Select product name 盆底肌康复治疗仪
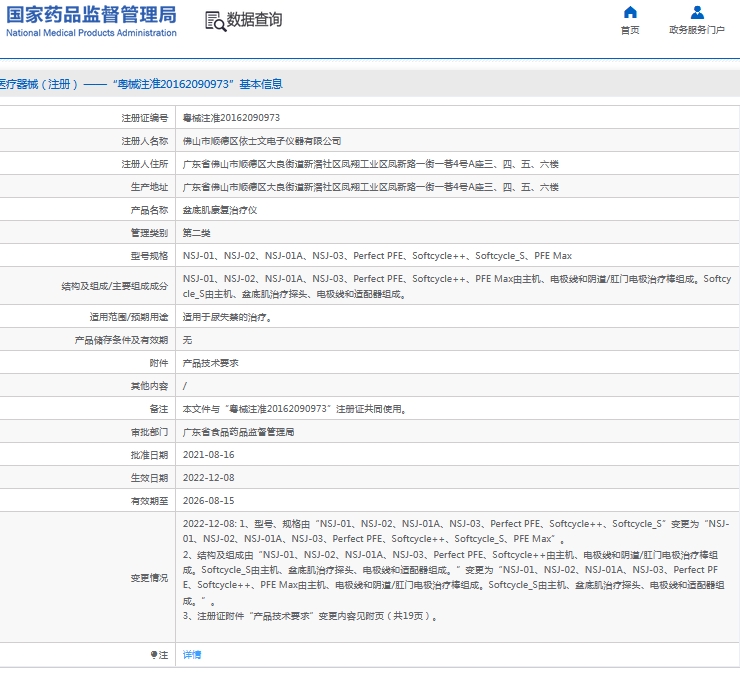 click(220, 210)
